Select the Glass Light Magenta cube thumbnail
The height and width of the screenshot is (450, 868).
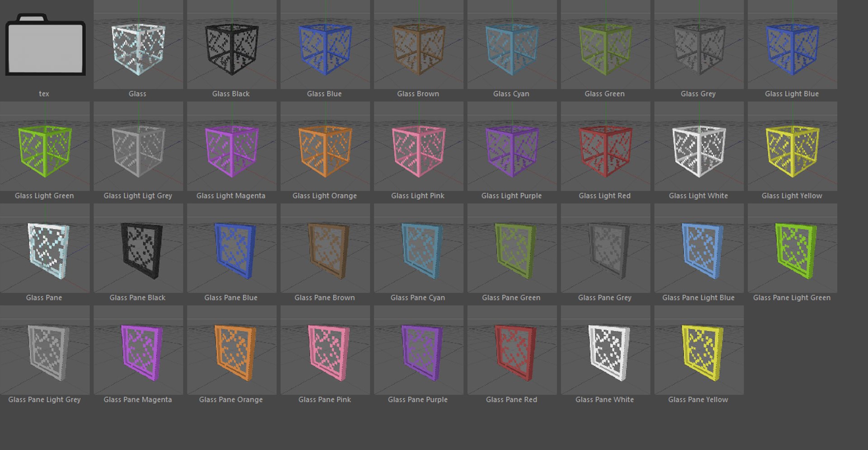pyautogui.click(x=232, y=146)
